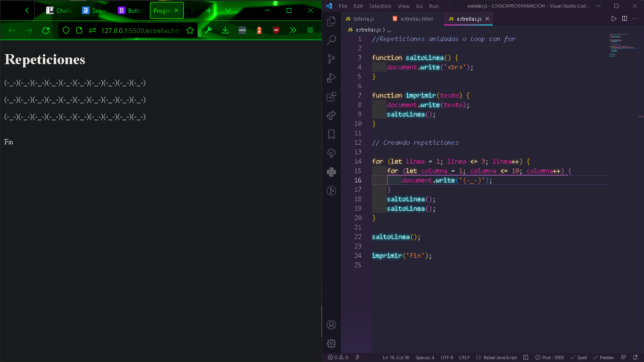
Task: Open the Accounts icon in VS Code
Action: 331,325
